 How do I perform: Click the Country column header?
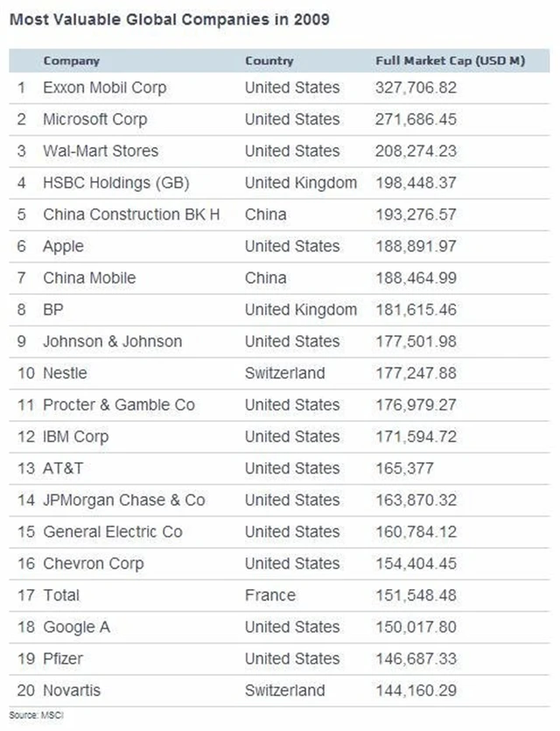269,61
